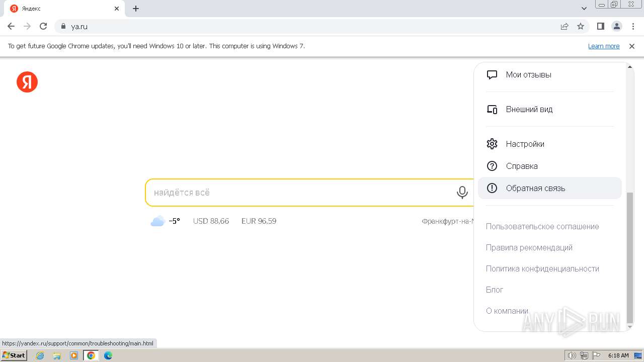This screenshot has height=362, width=644.
Task: Open Microsoft Edge from taskbar
Action: [108, 355]
